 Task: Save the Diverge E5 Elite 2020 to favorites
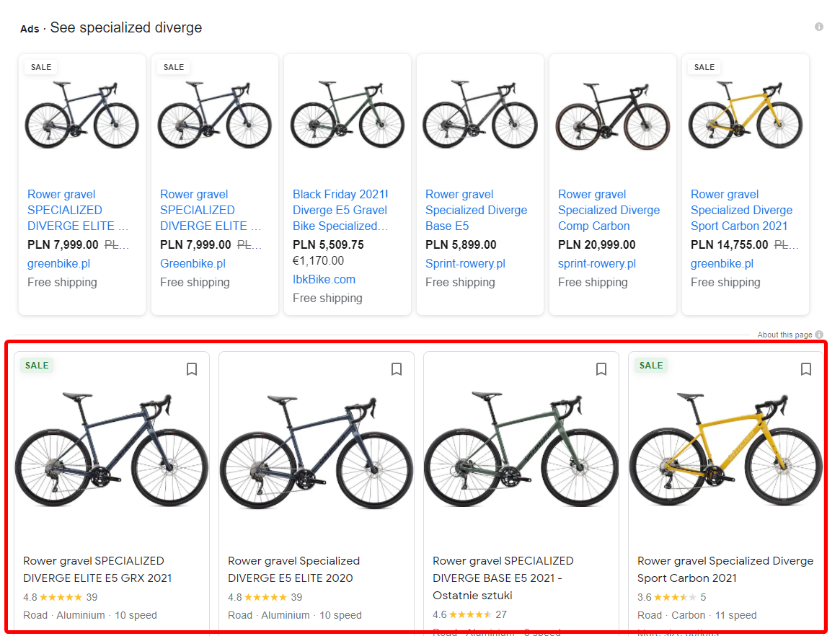point(397,369)
